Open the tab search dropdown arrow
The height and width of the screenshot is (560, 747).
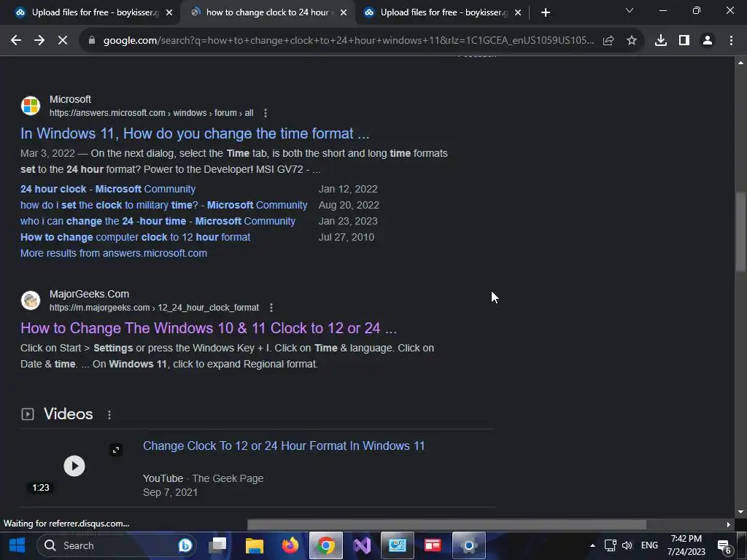(630, 10)
